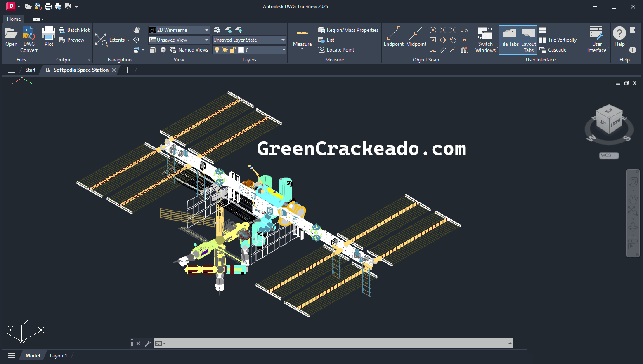Toggle File Tabs display
Screen dimensions: 643x364
point(509,40)
